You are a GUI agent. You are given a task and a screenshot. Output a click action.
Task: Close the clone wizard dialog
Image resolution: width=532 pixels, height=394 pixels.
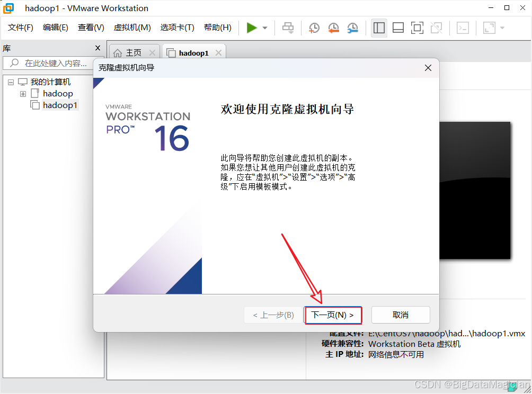[428, 68]
